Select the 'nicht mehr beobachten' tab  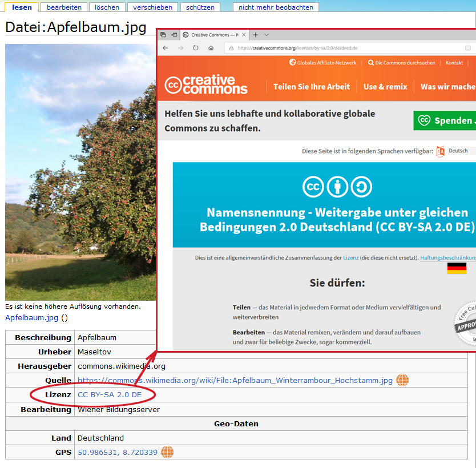tap(276, 7)
